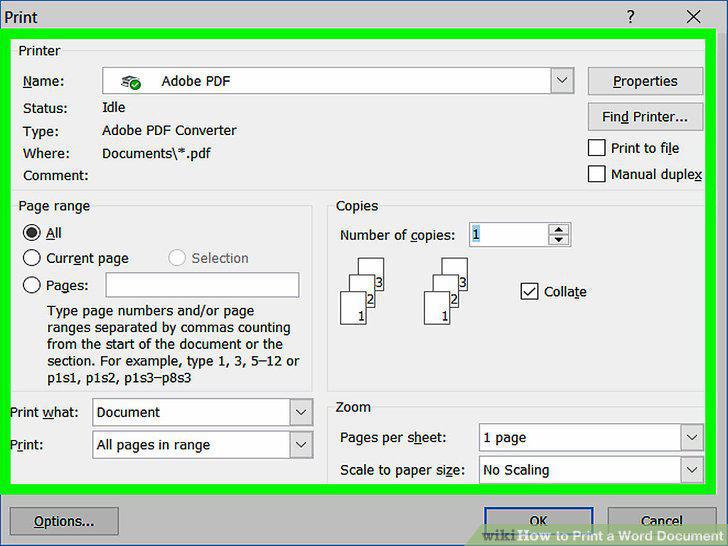
Task: Click the 'All pages in range' value
Action: [191, 444]
